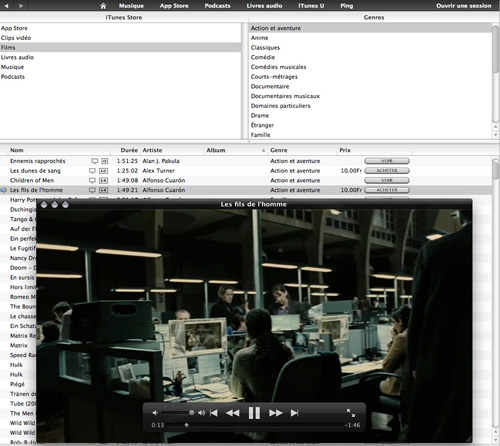This screenshot has height=446, width=500.
Task: Open the iTunes Store home icon
Action: [103, 6]
